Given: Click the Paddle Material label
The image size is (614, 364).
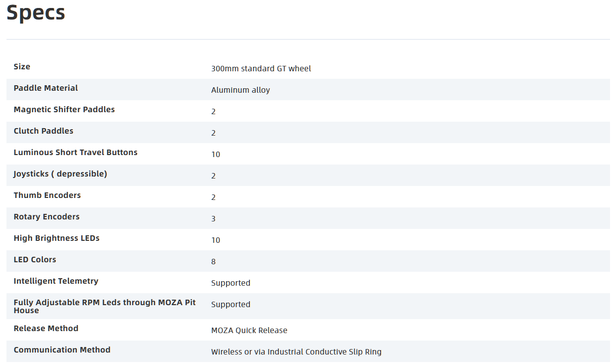Looking at the screenshot, I should pyautogui.click(x=46, y=88).
